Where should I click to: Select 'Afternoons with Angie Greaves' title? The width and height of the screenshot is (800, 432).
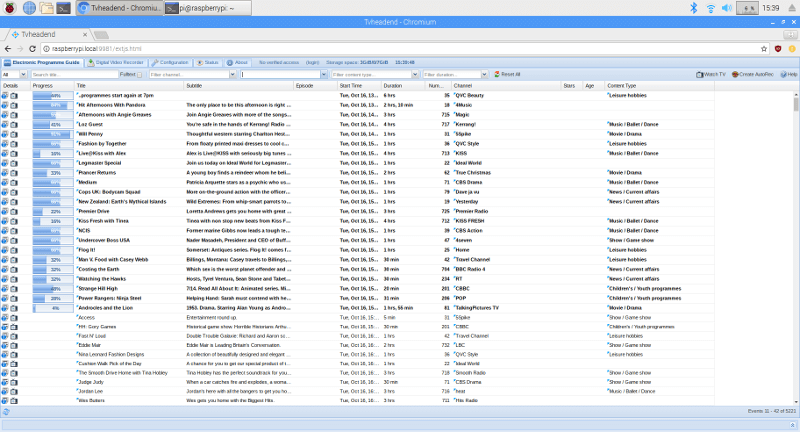(x=115, y=115)
